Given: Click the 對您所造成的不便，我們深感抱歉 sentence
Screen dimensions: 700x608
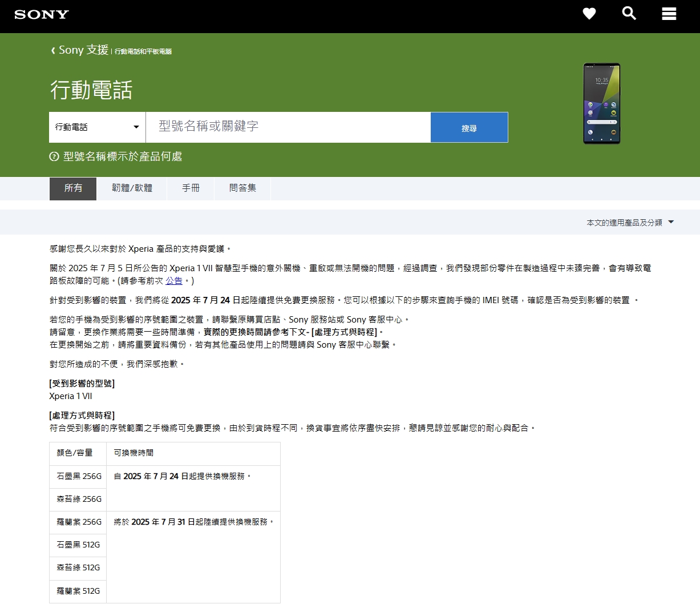Looking at the screenshot, I should 117,364.
